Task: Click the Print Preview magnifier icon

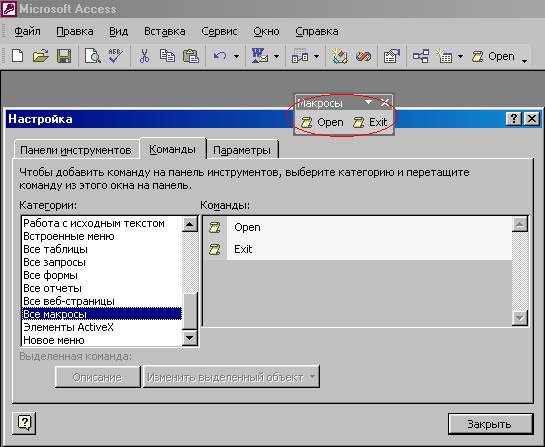Action: pyautogui.click(x=93, y=56)
